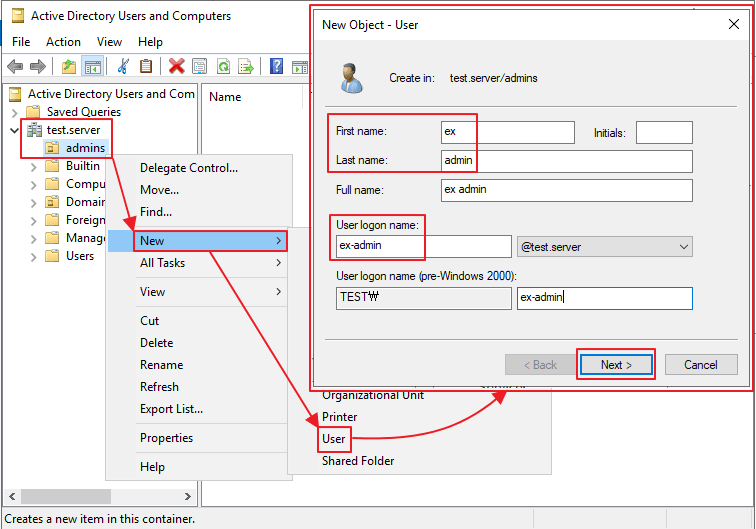Viewport: 756px width, 529px height.
Task: Click the blue question mark Help icon
Action: pos(276,66)
